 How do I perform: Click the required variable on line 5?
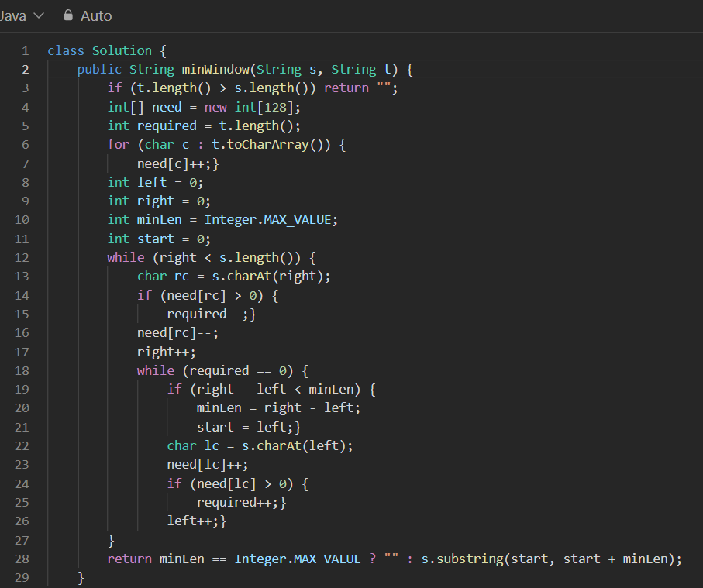click(166, 125)
